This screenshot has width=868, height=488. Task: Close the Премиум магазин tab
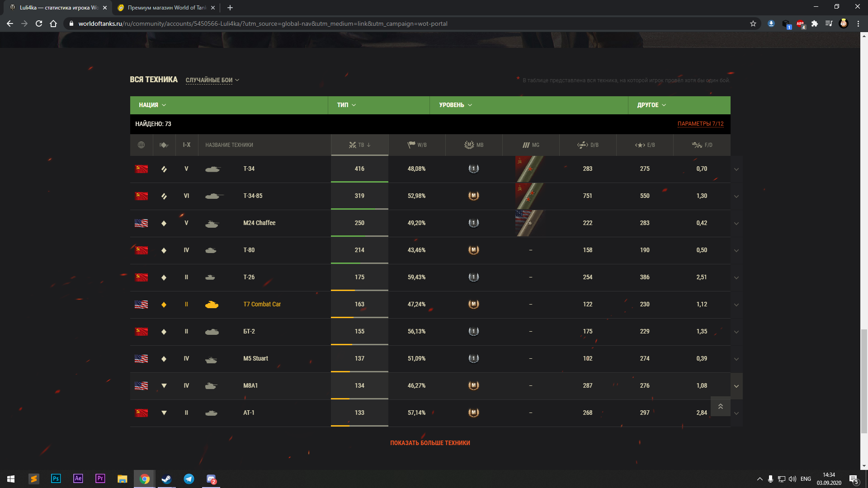[x=213, y=8]
